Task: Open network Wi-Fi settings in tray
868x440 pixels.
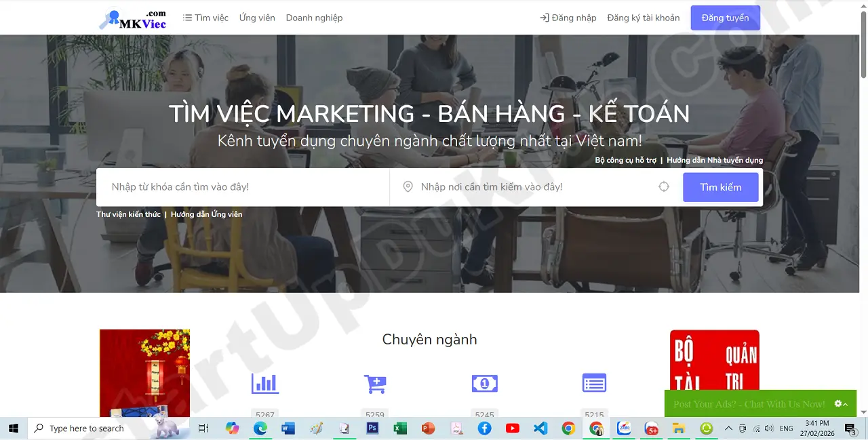Action: coord(756,428)
